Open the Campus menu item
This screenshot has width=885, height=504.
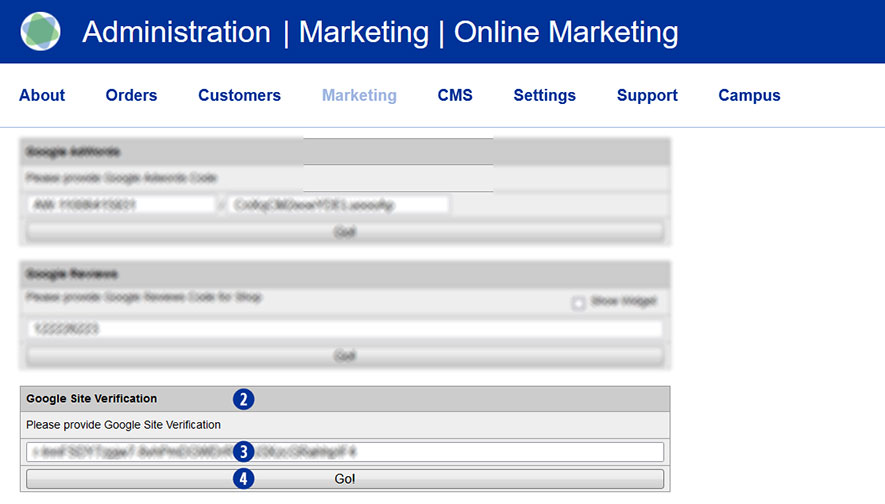tap(749, 96)
